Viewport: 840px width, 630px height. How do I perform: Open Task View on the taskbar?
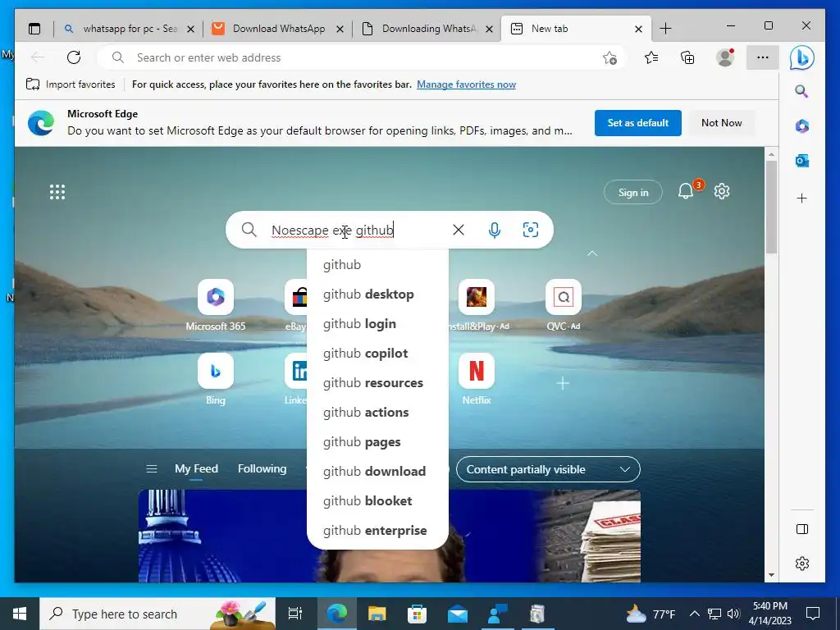pyautogui.click(x=295, y=614)
